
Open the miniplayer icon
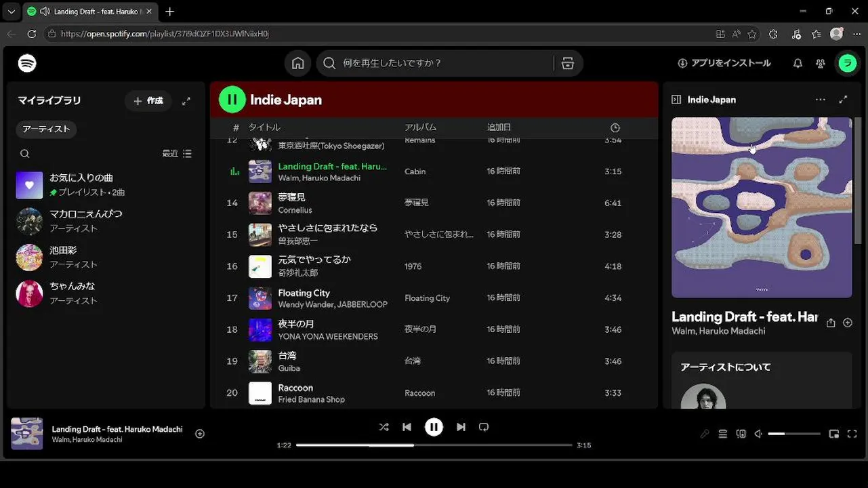(834, 434)
